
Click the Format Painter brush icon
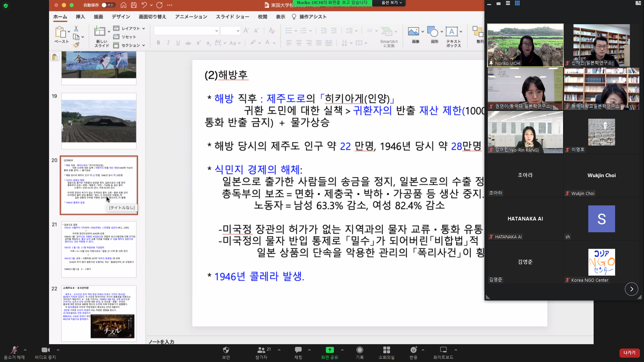coord(76,45)
